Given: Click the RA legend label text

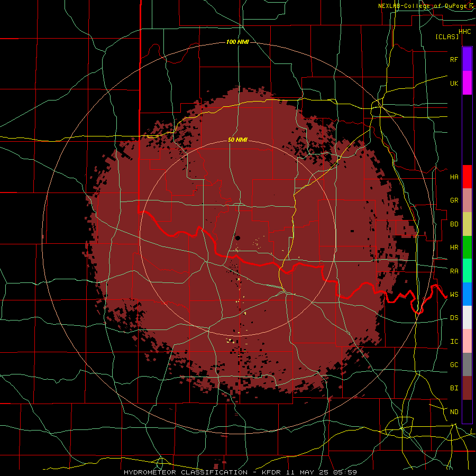Looking at the screenshot, I should point(454,271).
